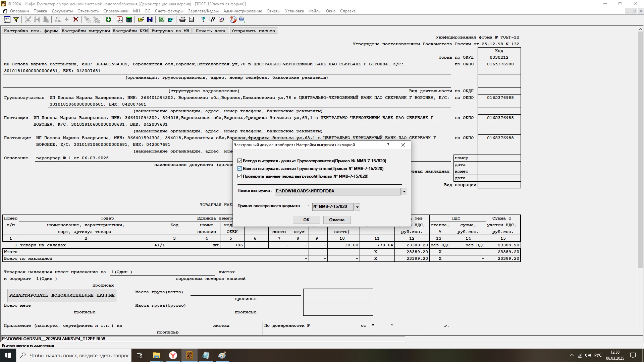Click the yellow filter funnel icon
Viewport: 644px width, 362px height.
tap(16, 20)
